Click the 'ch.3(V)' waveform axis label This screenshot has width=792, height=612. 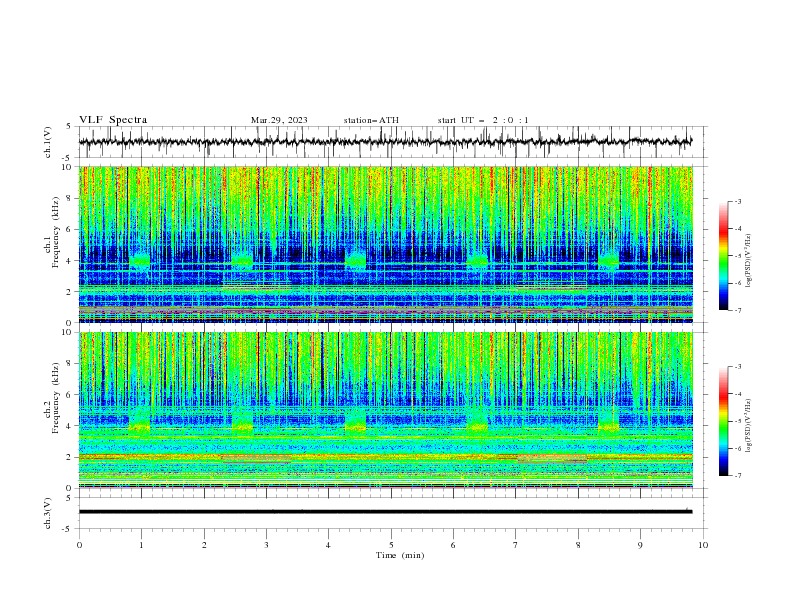coord(48,513)
